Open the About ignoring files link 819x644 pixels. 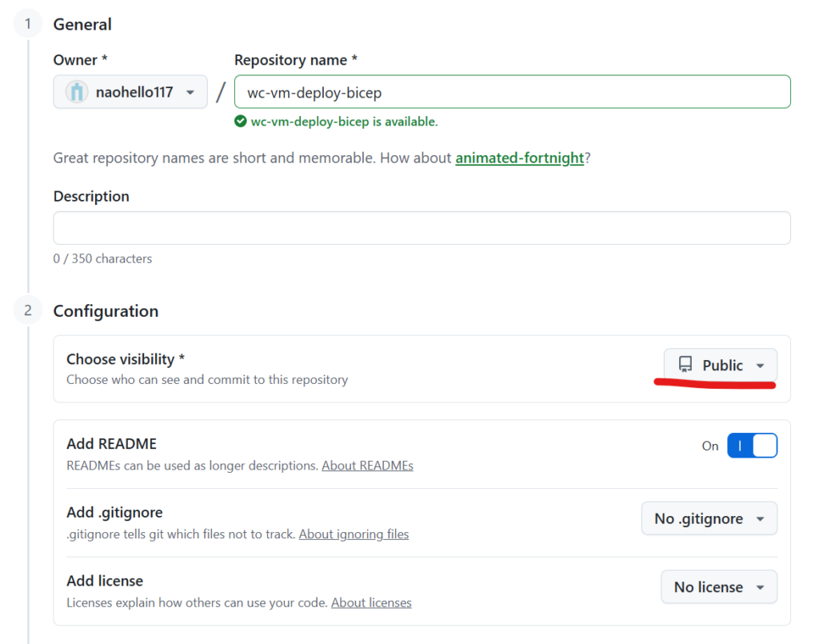pos(354,534)
